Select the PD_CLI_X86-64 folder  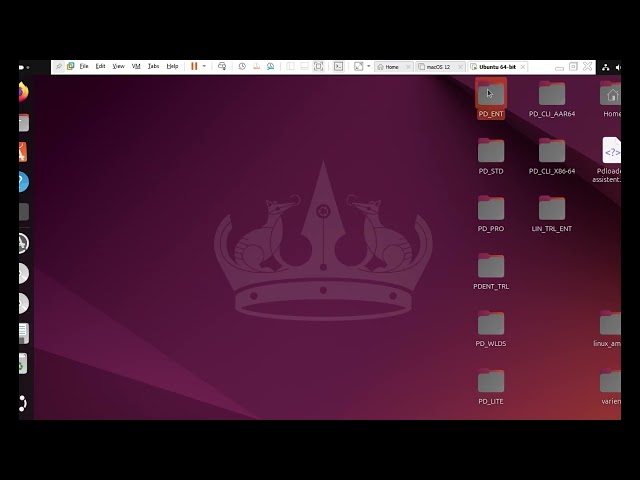pyautogui.click(x=552, y=156)
